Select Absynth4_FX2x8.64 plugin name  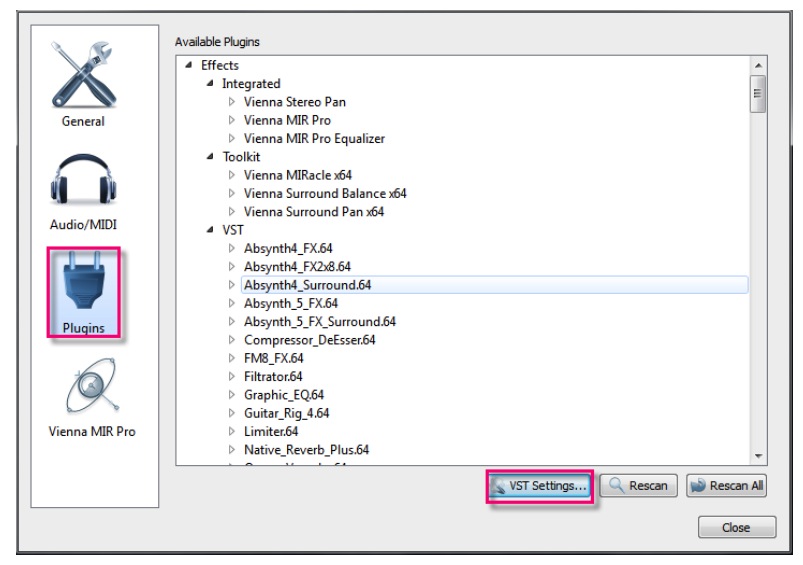click(297, 267)
